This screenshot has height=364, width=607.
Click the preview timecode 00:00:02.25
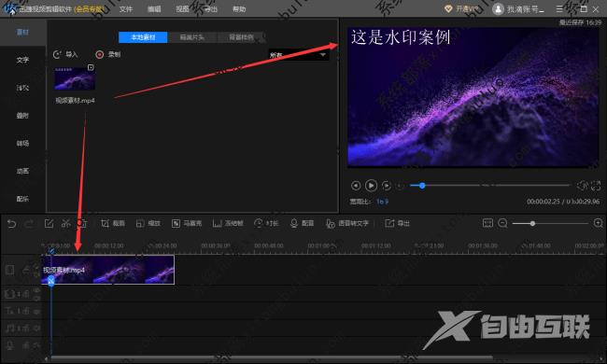[x=543, y=202]
